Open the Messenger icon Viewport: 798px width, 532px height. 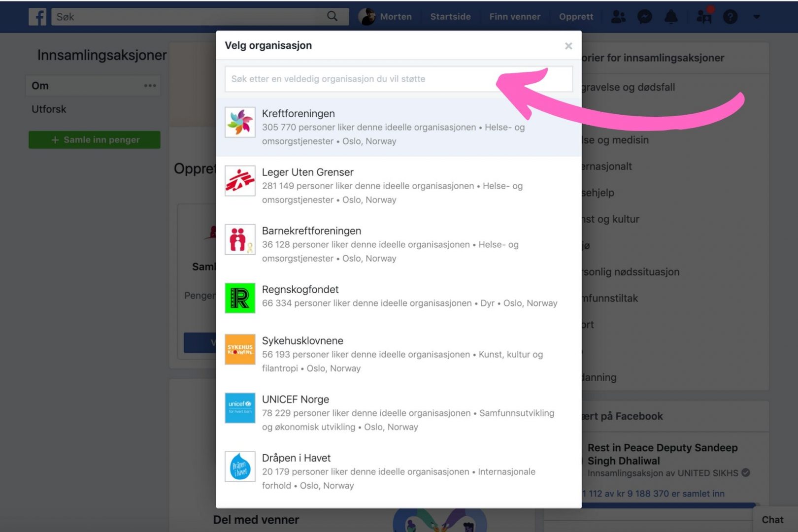click(x=644, y=17)
